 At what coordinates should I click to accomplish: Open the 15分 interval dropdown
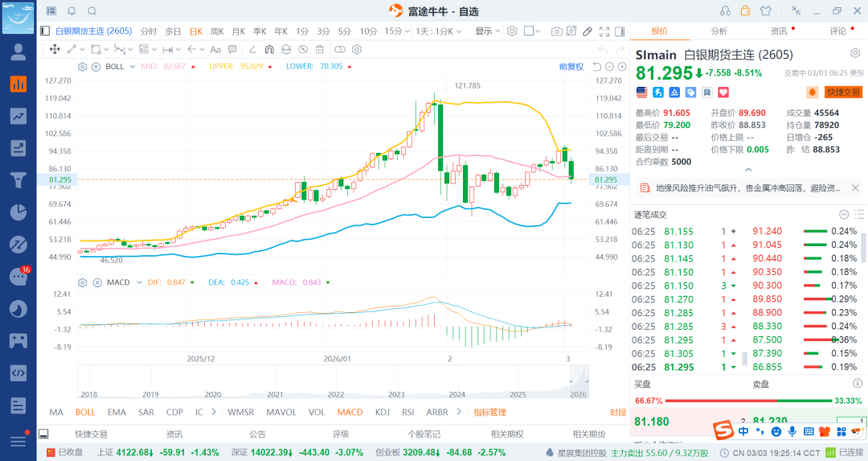pyautogui.click(x=394, y=31)
